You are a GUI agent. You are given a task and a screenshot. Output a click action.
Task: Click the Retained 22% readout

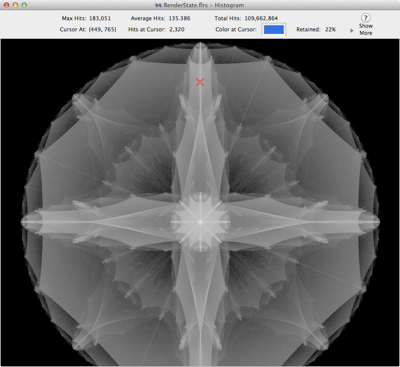click(x=330, y=29)
